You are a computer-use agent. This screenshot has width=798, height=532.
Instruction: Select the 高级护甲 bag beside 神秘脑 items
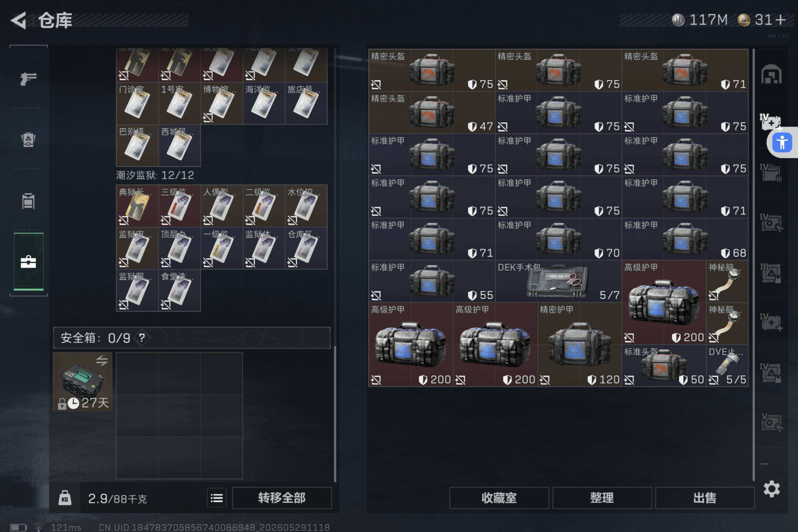[x=664, y=302]
